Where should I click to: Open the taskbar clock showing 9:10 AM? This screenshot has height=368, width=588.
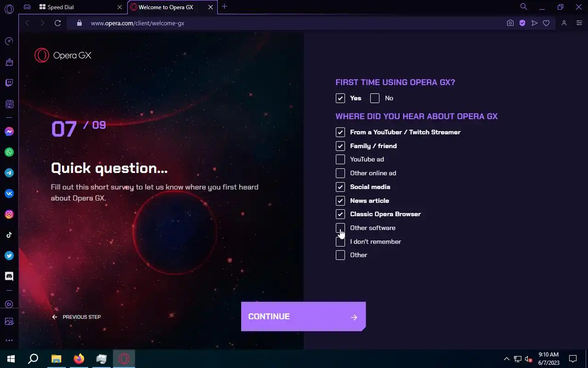pos(548,359)
